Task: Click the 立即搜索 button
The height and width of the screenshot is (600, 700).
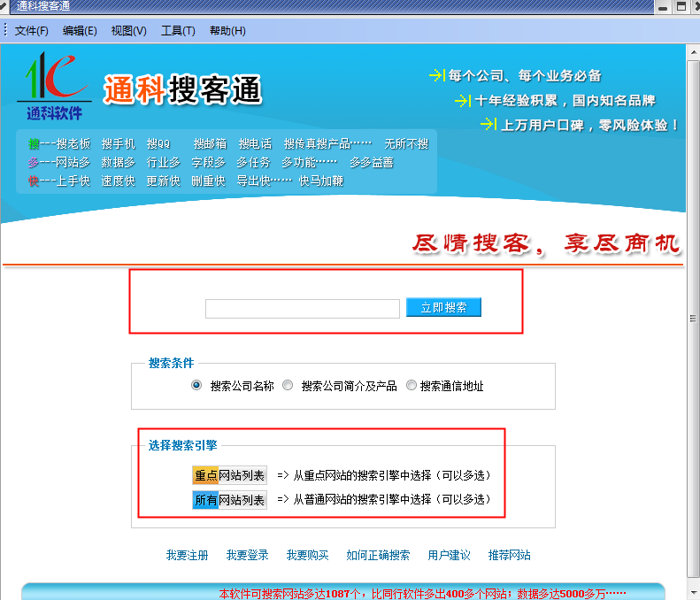Action: (x=443, y=307)
